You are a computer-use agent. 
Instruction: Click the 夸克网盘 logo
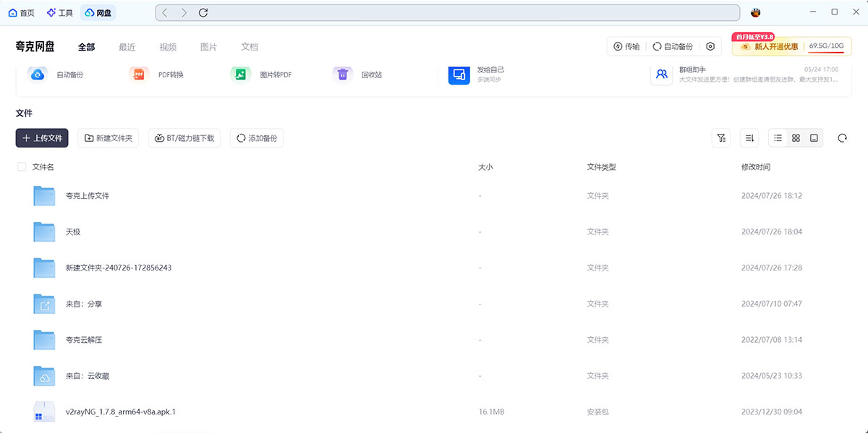coord(35,46)
